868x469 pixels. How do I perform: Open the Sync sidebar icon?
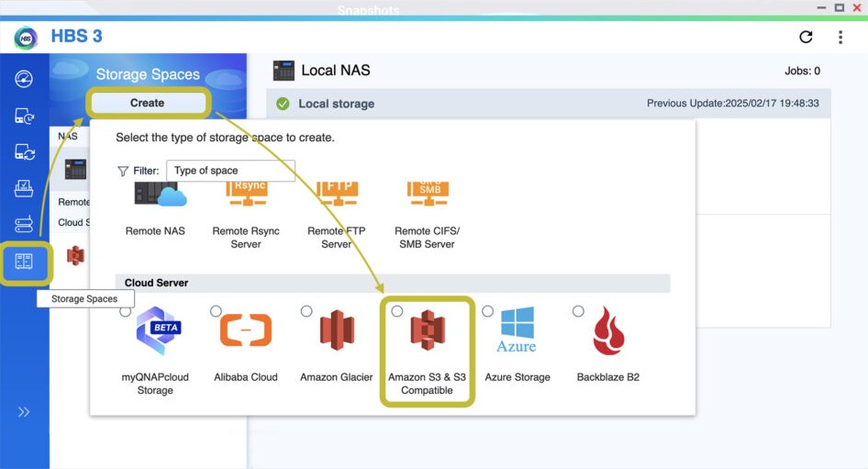point(24,151)
